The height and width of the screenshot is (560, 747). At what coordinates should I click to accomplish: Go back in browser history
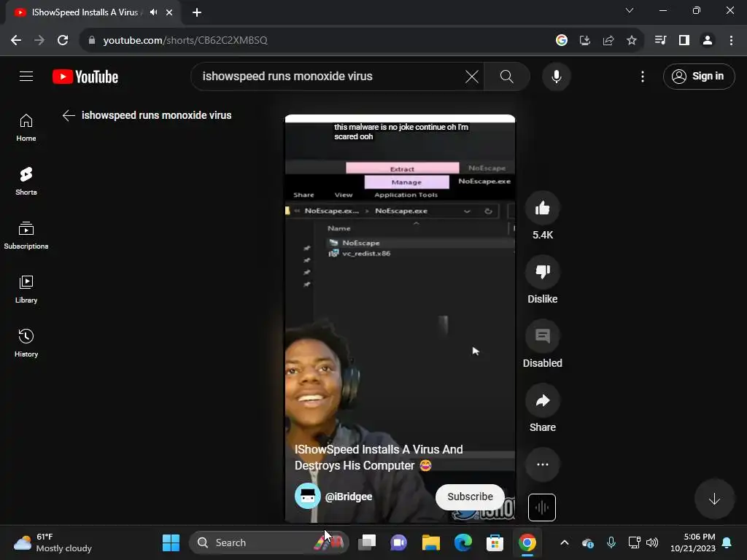click(16, 41)
